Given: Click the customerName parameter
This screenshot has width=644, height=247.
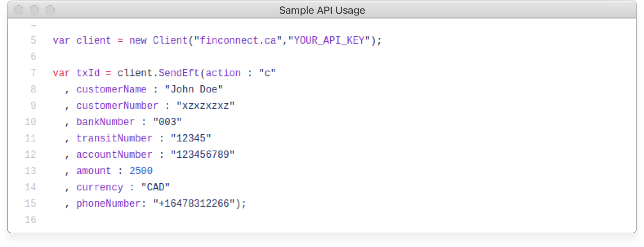Looking at the screenshot, I should click(112, 89).
